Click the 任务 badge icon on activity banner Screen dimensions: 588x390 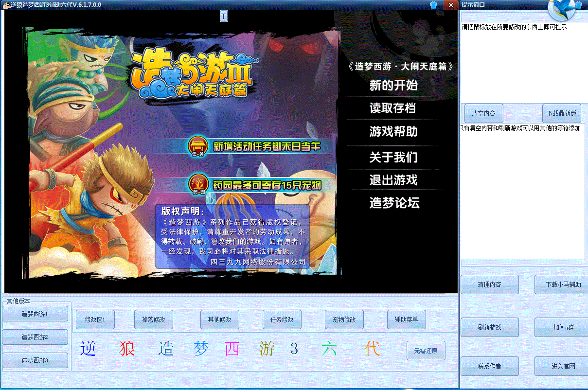198,145
